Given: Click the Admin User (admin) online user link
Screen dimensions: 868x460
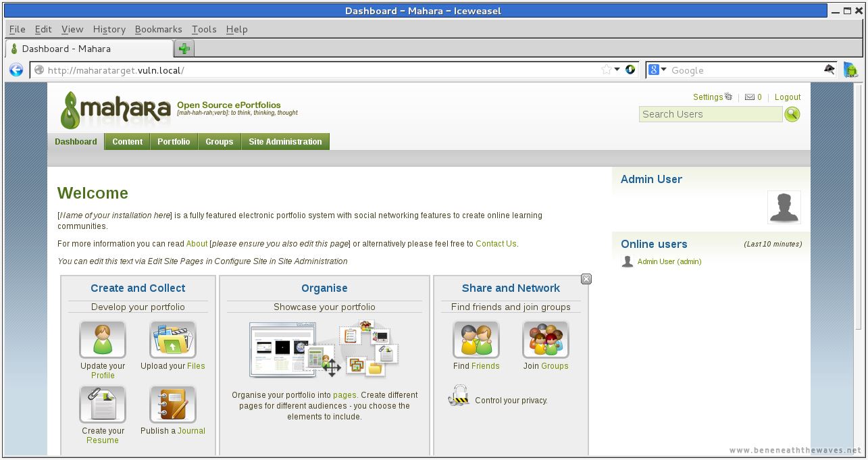Looking at the screenshot, I should (669, 261).
